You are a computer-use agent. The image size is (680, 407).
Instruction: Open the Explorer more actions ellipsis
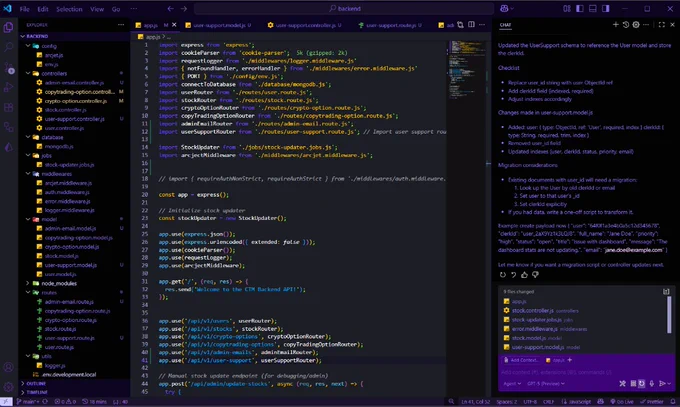[121, 25]
